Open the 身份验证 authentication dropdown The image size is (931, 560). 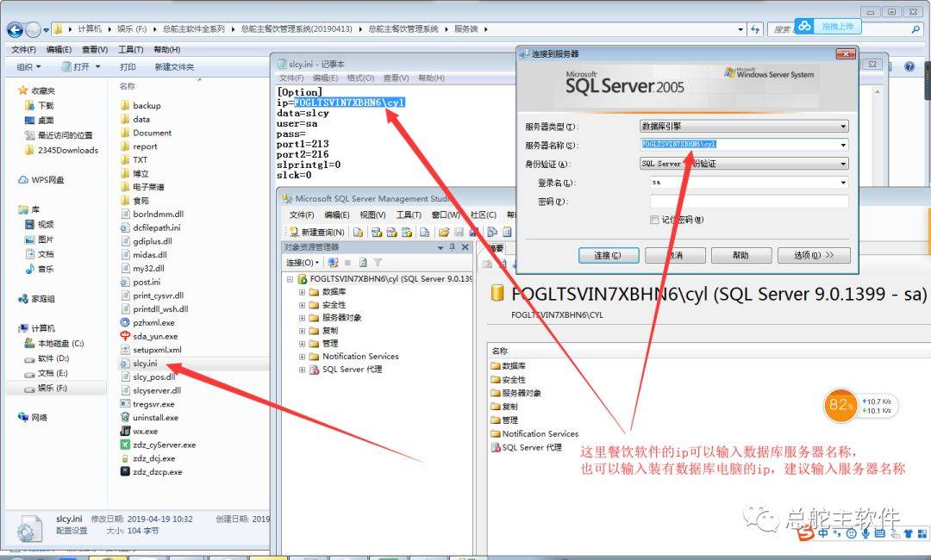click(843, 164)
